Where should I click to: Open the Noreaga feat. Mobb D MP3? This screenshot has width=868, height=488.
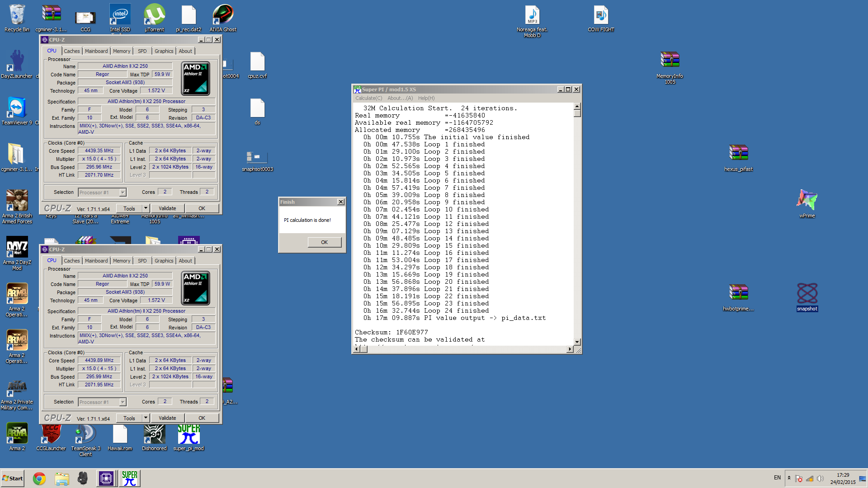pyautogui.click(x=532, y=21)
